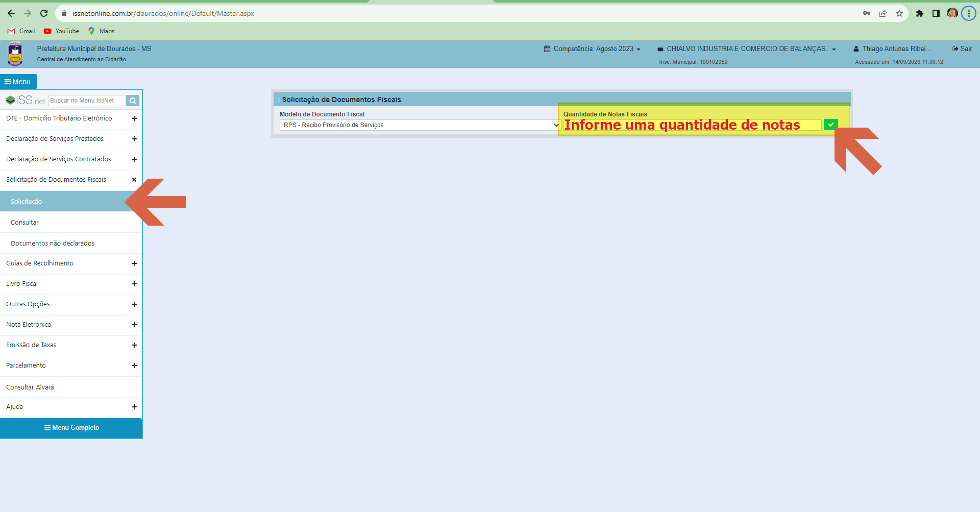The width and height of the screenshot is (980, 512).
Task: Expand Guias de Recolhimento menu
Action: pos(71,263)
